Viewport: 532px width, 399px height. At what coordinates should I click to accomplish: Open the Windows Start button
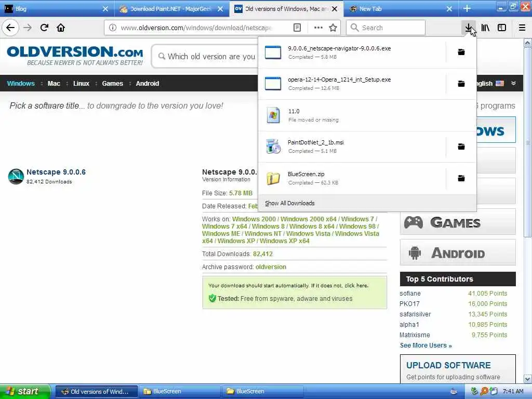[x=24, y=392]
